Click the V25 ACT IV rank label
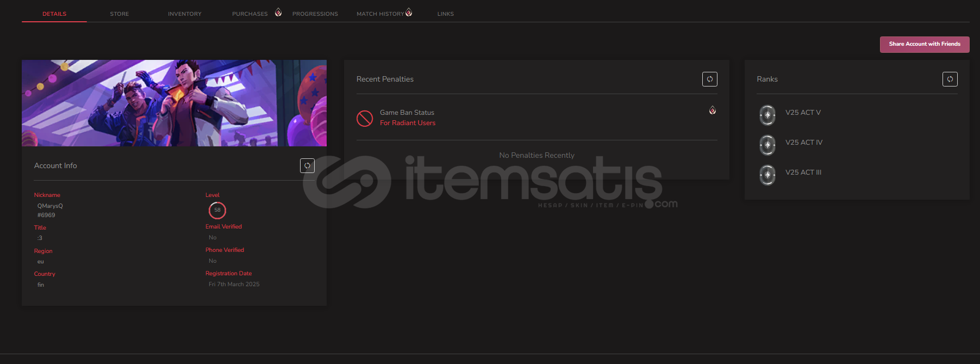Image resolution: width=980 pixels, height=364 pixels. tap(804, 143)
